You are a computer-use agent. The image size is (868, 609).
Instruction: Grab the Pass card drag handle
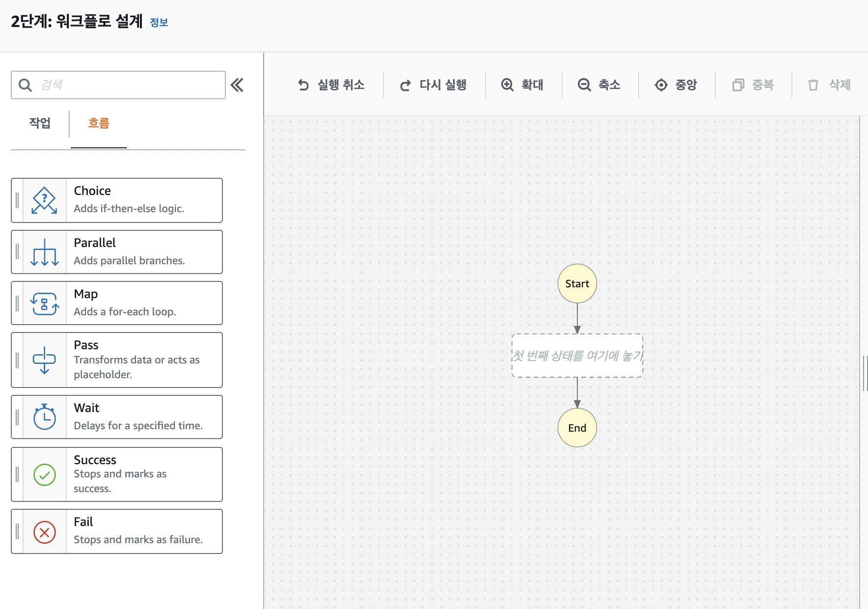17,360
